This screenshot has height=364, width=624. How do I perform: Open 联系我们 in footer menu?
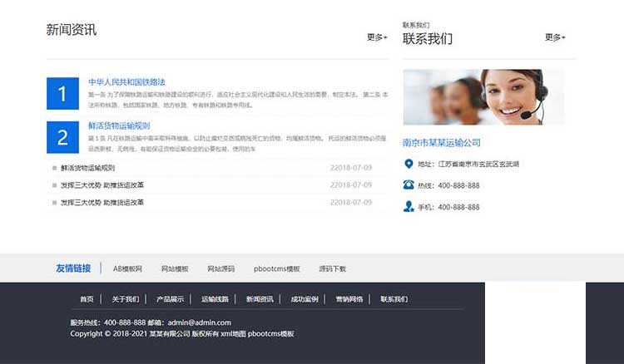pos(394,299)
